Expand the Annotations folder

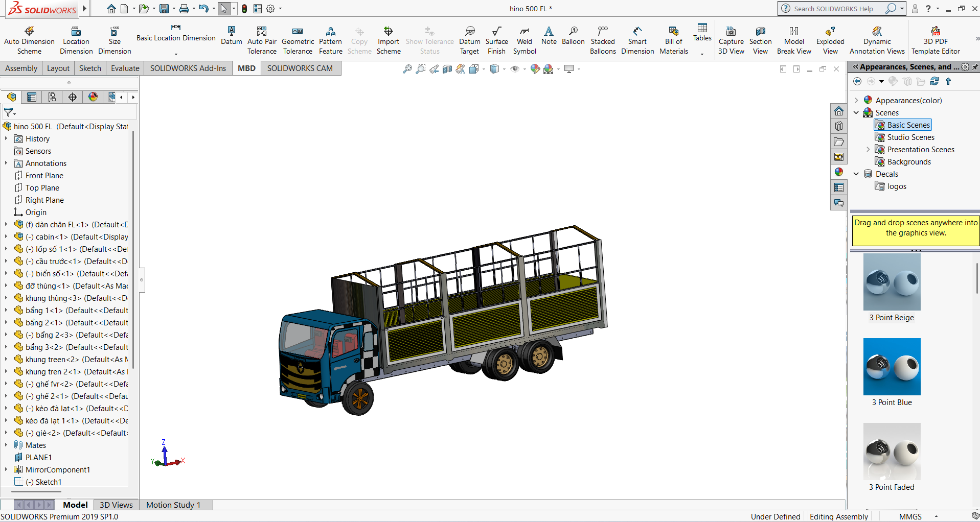pyautogui.click(x=6, y=163)
